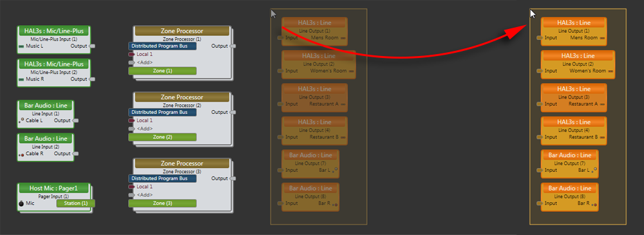The width and height of the screenshot is (644, 235).
Task: Click the Output node of Bar Audio Line Input (2)
Action: (75, 154)
